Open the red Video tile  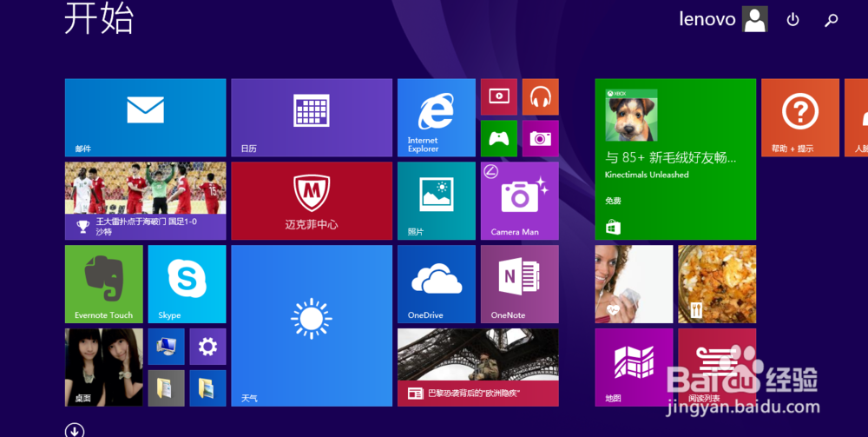coord(499,96)
